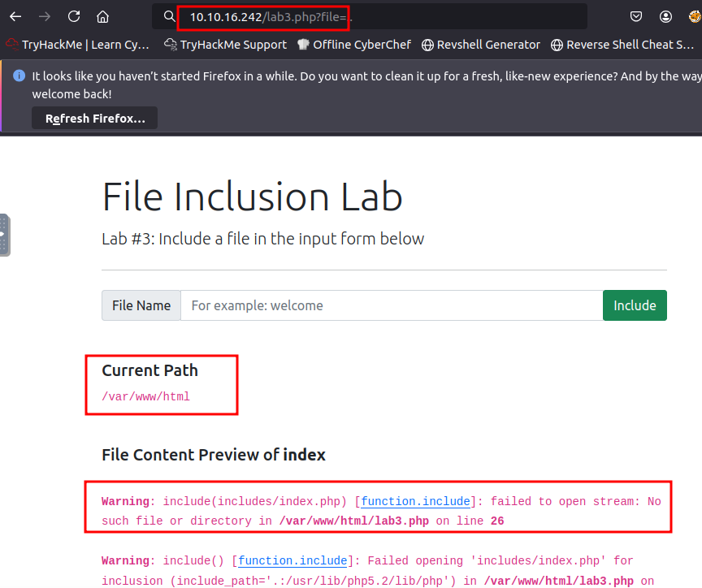
Task: Click the File Name input field
Action: coord(390,305)
